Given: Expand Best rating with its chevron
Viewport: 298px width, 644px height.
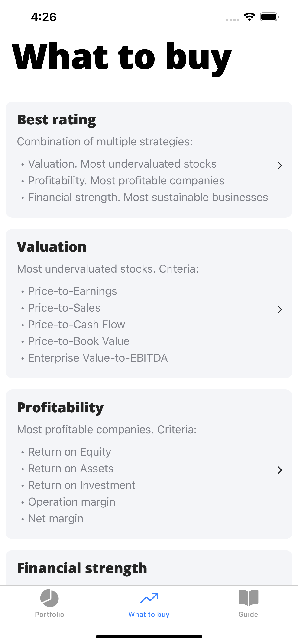Looking at the screenshot, I should 280,166.
